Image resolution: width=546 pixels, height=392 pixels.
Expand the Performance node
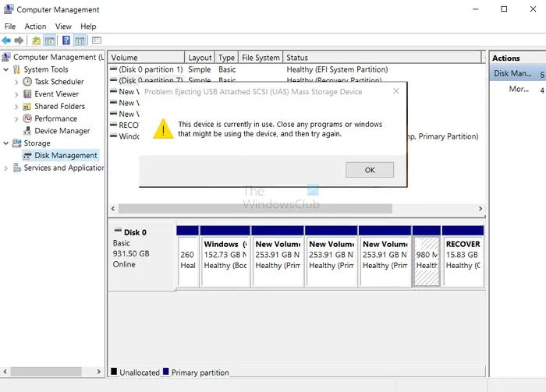click(x=16, y=119)
